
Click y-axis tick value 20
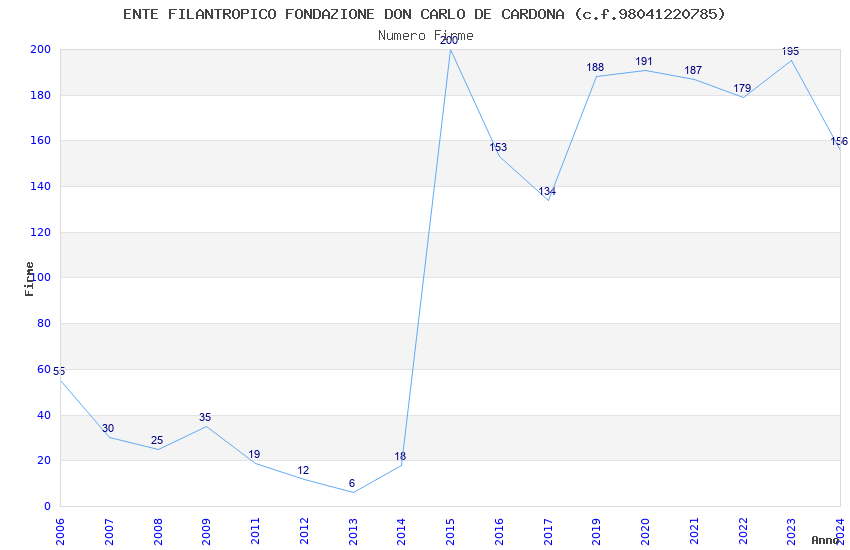click(x=43, y=460)
